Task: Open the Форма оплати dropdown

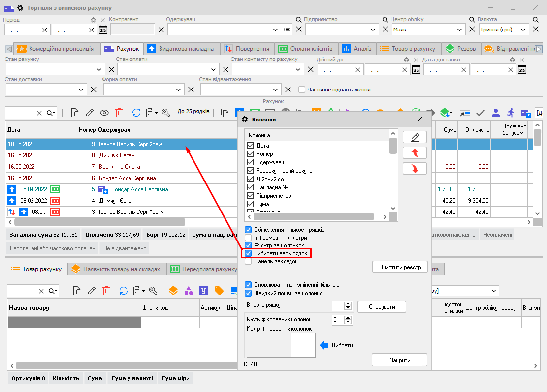Action: (x=178, y=90)
